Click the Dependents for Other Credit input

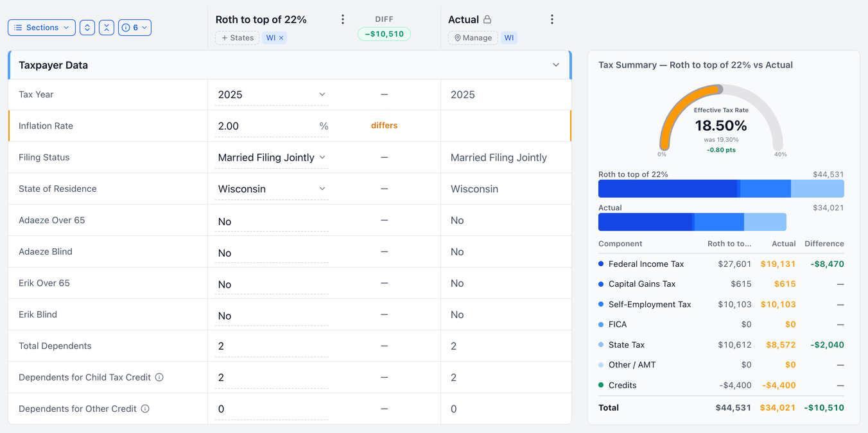pos(272,409)
